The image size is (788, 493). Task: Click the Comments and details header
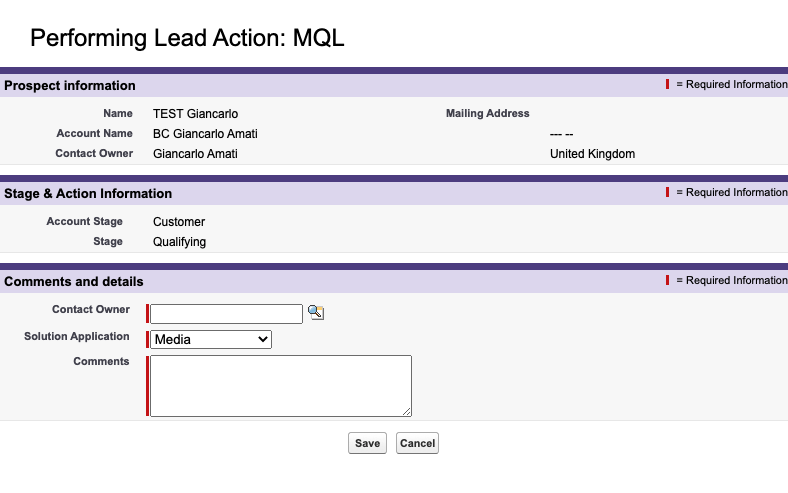pyautogui.click(x=74, y=282)
